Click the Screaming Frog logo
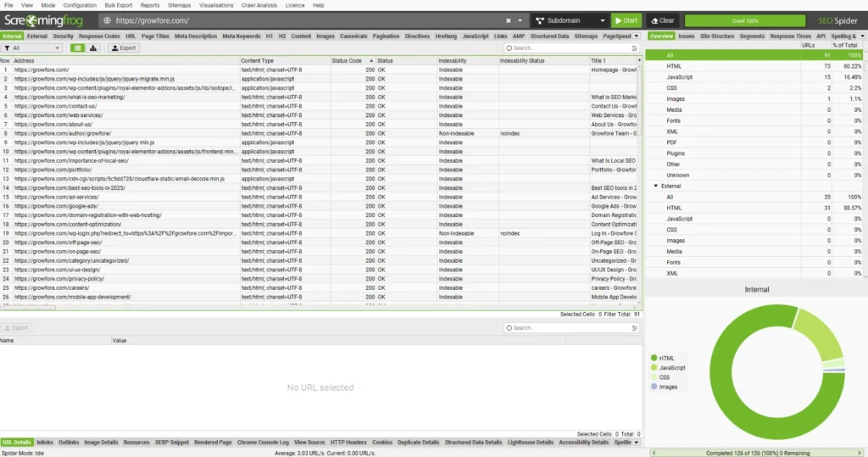 (44, 20)
